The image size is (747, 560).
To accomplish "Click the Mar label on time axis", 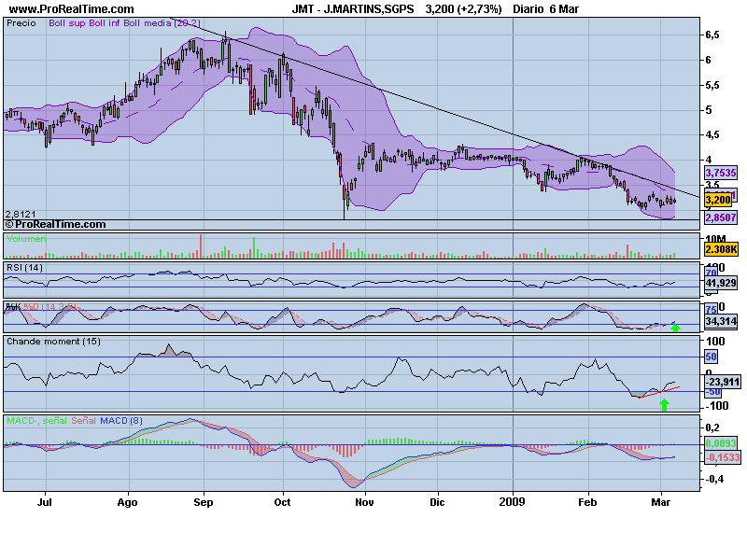I will coord(660,502).
